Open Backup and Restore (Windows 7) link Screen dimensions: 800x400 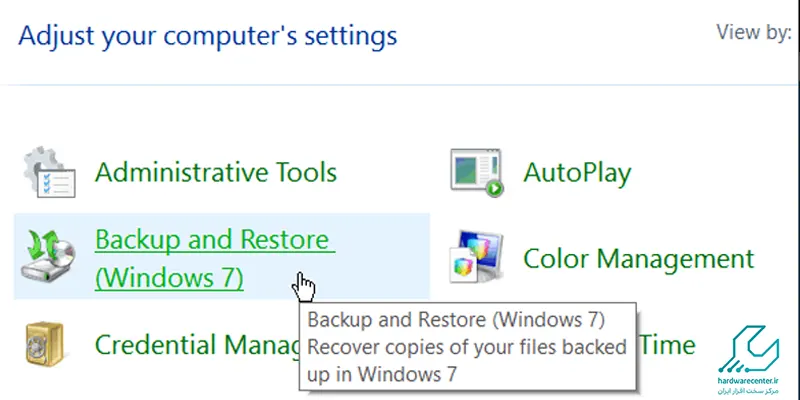coord(215,259)
